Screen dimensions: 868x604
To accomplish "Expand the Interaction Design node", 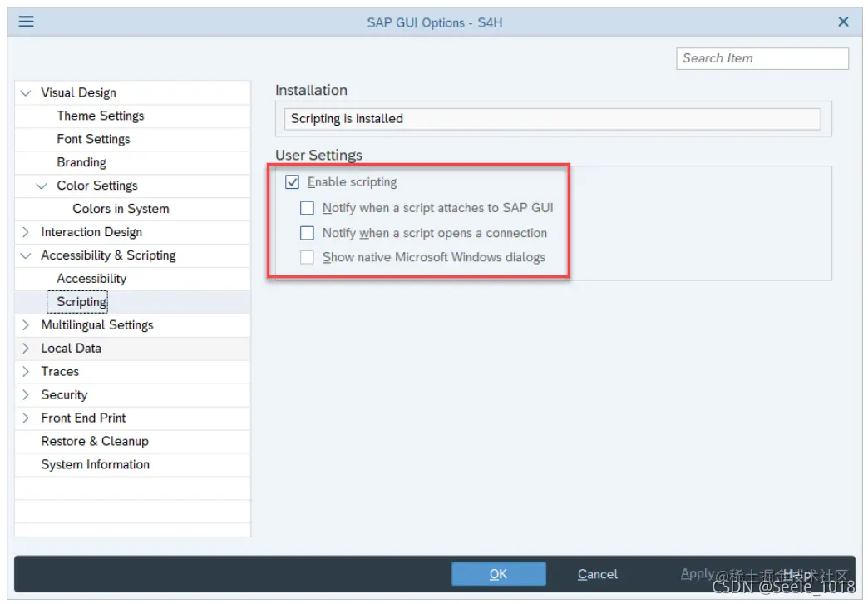I will (26, 232).
